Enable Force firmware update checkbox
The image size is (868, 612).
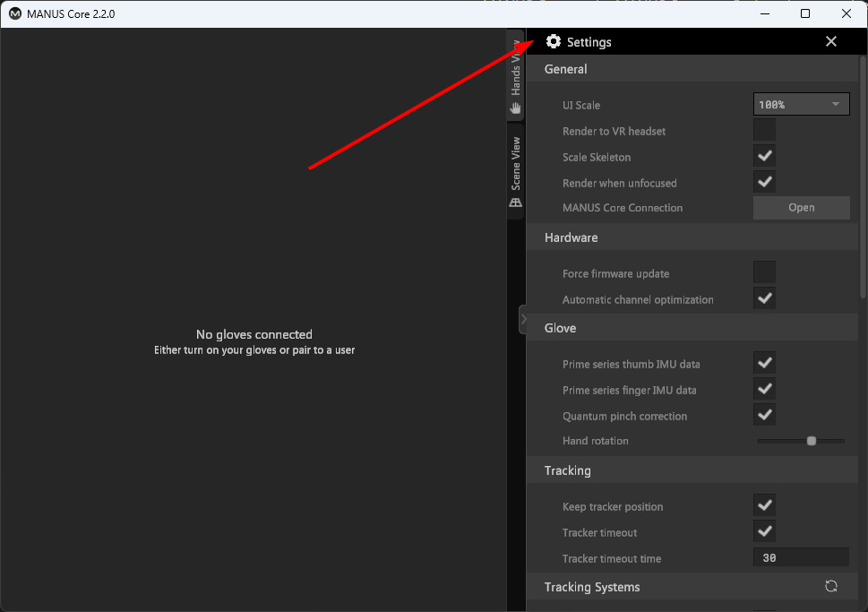tap(764, 273)
